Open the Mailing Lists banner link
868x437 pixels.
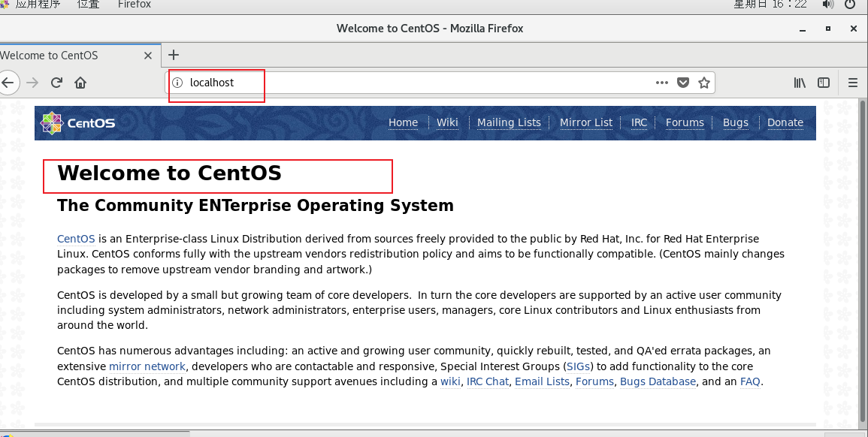click(x=509, y=123)
